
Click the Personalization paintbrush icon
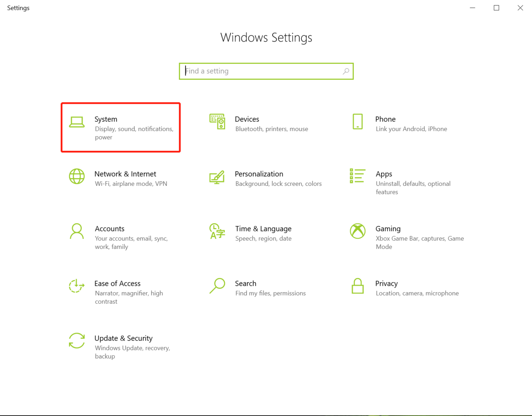click(x=217, y=177)
